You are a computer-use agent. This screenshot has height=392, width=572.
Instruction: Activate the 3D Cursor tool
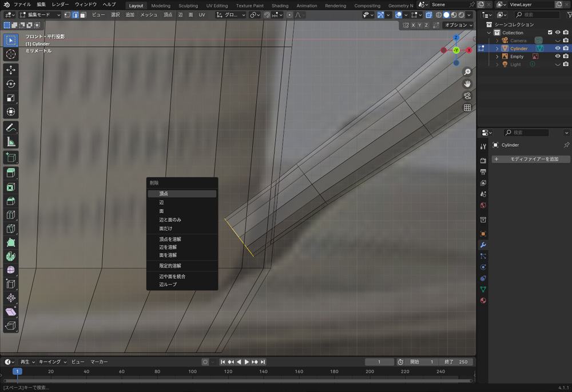pos(11,54)
